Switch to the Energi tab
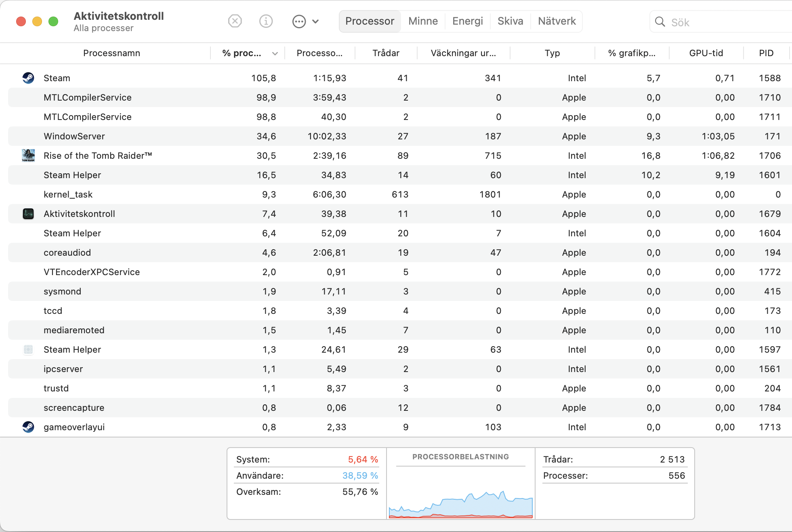Viewport: 792px width, 532px height. point(467,21)
